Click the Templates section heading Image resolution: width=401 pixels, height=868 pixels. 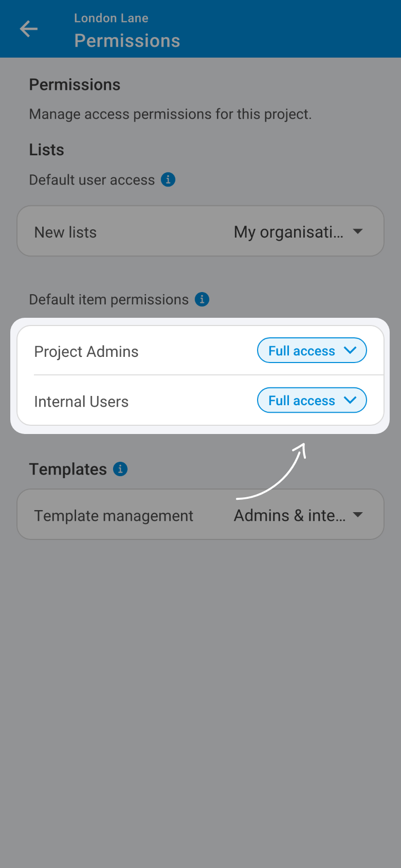[x=68, y=469]
